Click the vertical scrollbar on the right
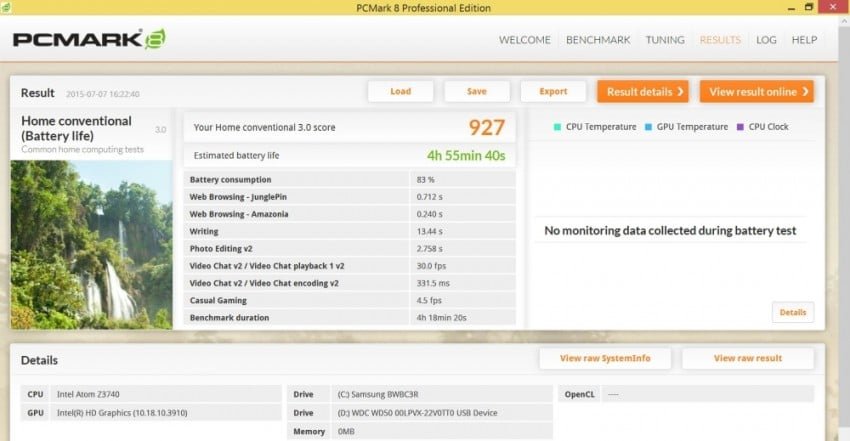This screenshot has width=850, height=441. [843, 228]
